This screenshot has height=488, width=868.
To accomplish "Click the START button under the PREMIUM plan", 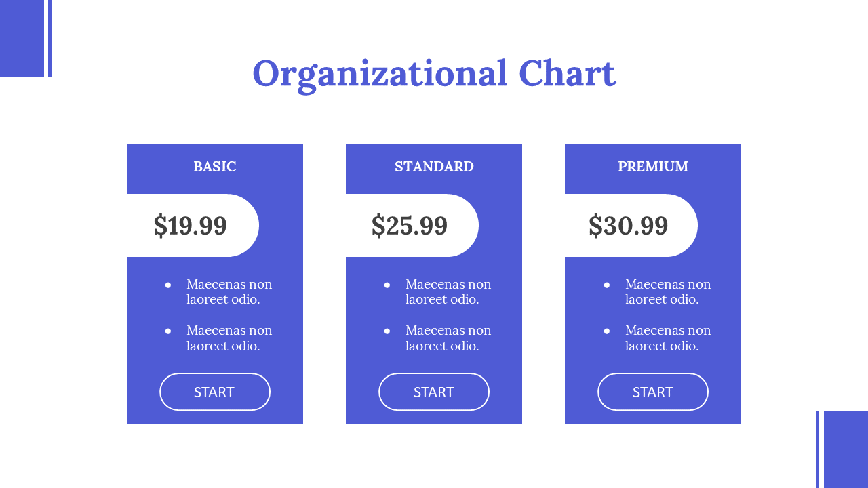I will pos(653,392).
